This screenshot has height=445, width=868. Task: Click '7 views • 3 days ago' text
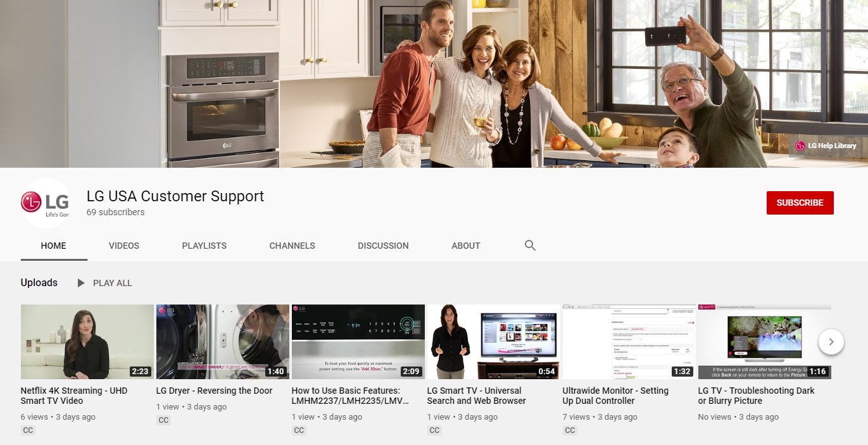600,417
